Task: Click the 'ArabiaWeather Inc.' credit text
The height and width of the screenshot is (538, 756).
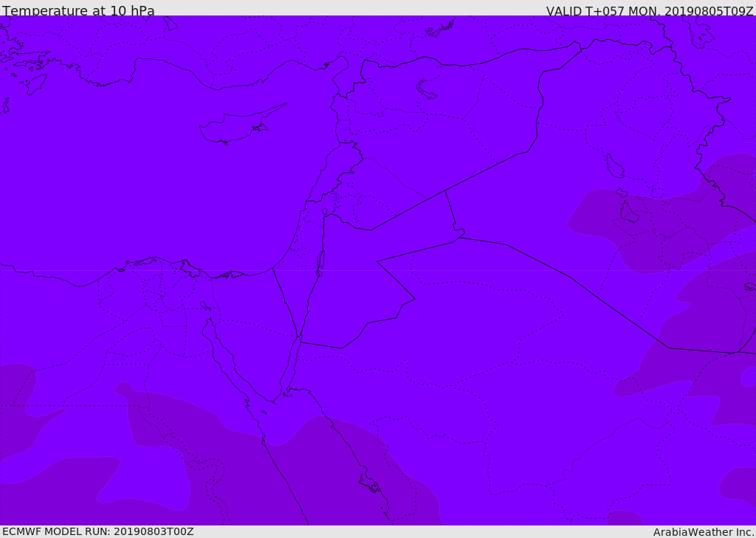Action: [704, 532]
